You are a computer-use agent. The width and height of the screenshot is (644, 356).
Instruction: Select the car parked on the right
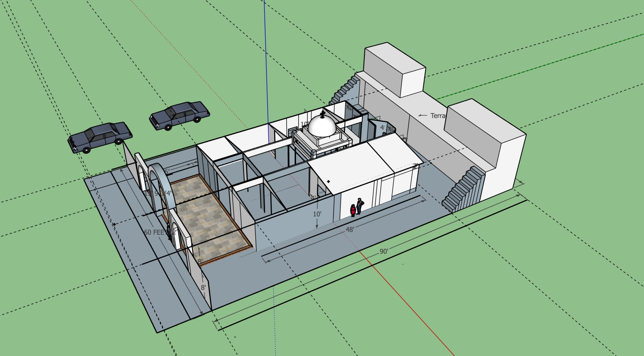[180, 115]
